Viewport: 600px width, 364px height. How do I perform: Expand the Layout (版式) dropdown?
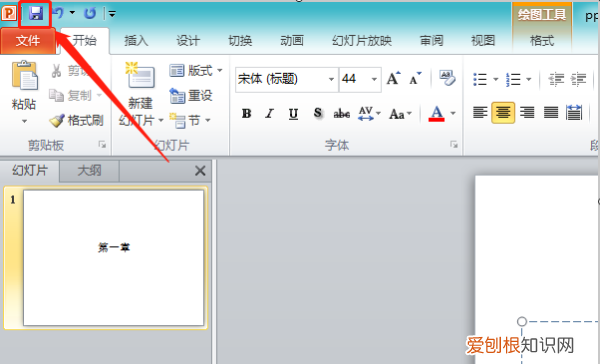[x=220, y=70]
